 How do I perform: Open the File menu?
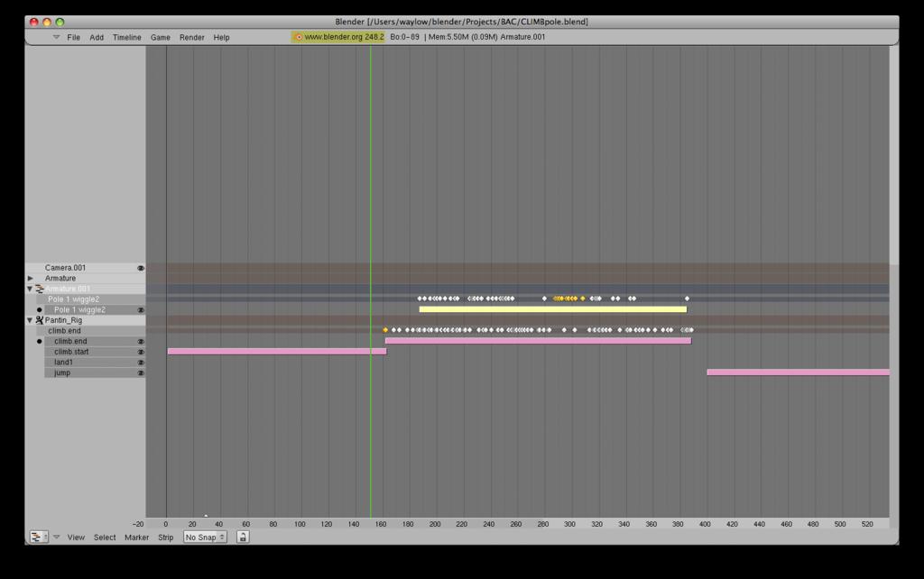[74, 37]
